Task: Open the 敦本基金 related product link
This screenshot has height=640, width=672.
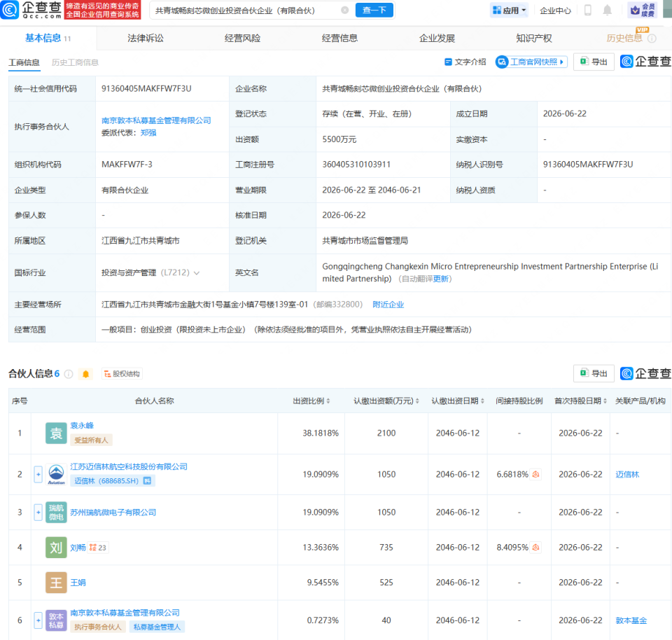Action: click(x=631, y=620)
